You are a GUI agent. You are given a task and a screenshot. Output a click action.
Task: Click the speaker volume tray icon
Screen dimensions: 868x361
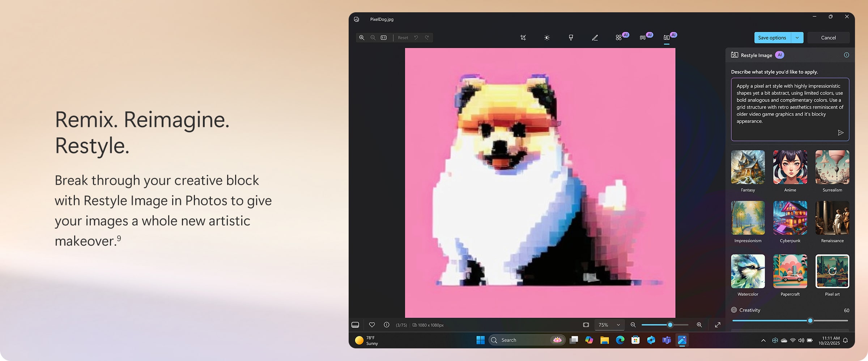pyautogui.click(x=801, y=340)
